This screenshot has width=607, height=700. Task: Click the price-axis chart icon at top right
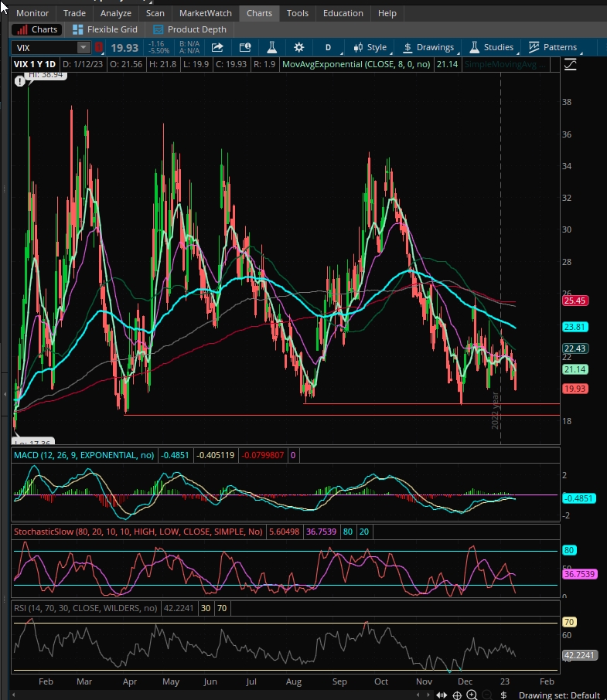click(570, 65)
